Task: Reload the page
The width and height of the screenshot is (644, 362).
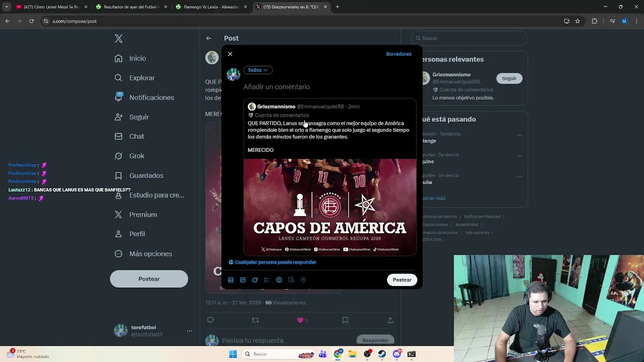Action: [x=31, y=21]
